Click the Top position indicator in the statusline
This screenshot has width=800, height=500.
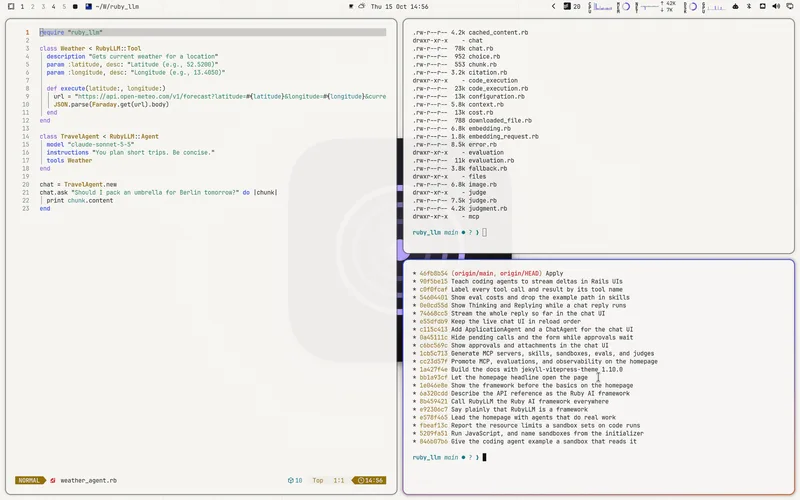318,480
